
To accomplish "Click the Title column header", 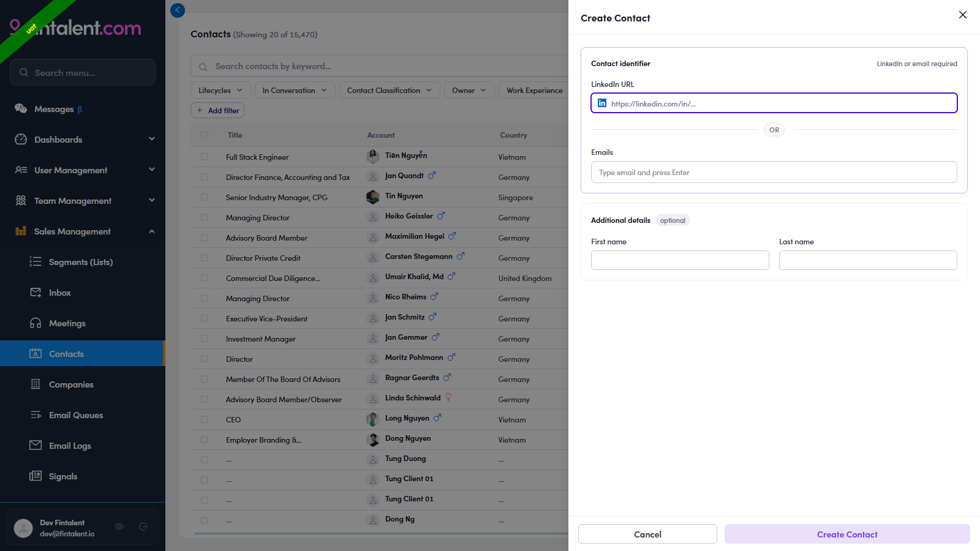I will [235, 135].
